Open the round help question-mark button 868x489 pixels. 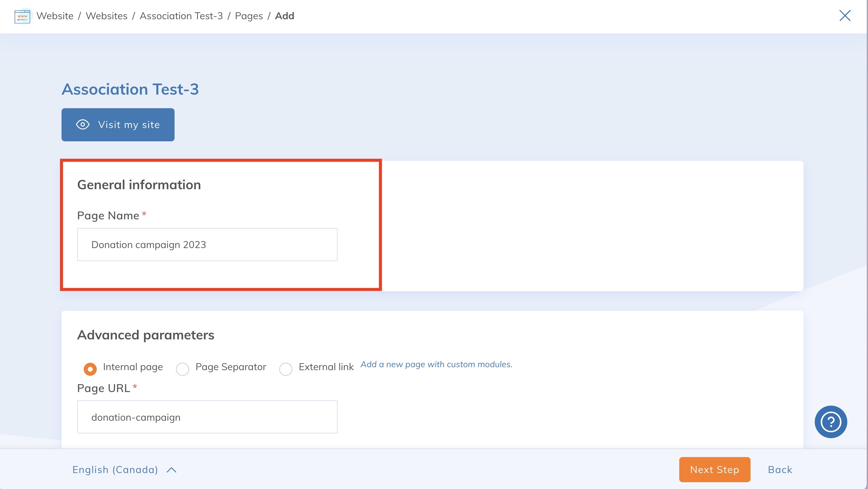[x=831, y=422]
